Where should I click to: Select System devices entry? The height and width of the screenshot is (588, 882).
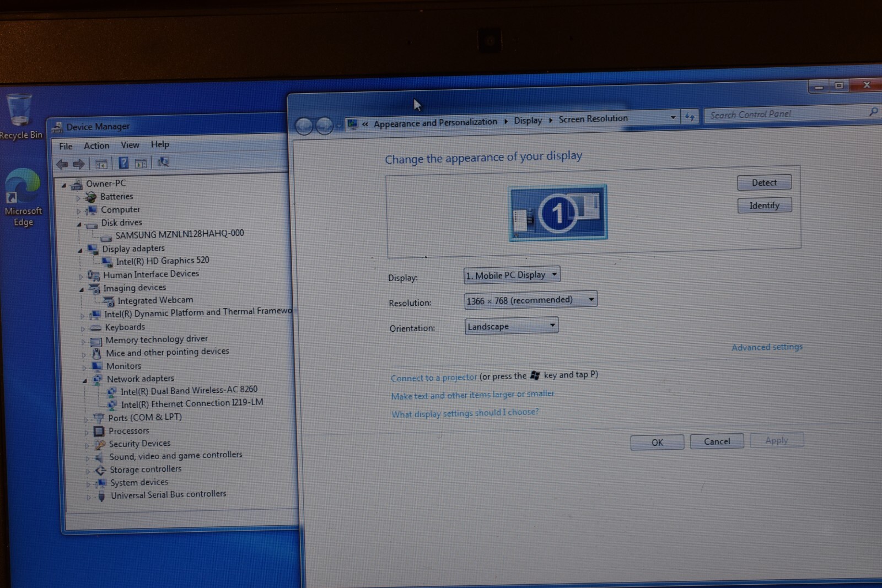[x=139, y=483]
